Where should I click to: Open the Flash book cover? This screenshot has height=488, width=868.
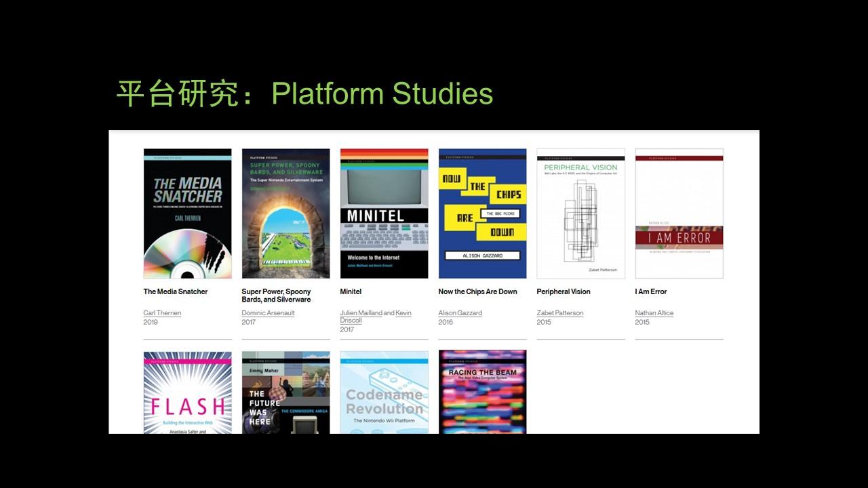[x=187, y=392]
